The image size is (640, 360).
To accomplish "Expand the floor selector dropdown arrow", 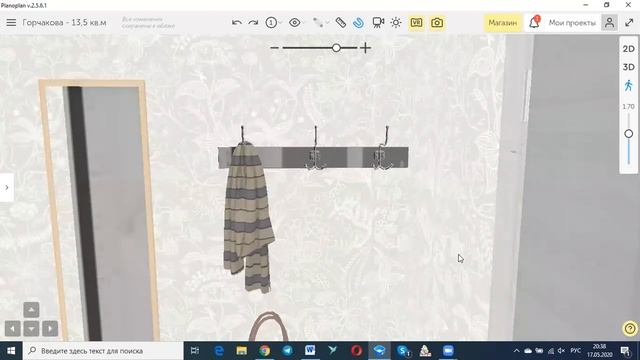I will (x=280, y=23).
